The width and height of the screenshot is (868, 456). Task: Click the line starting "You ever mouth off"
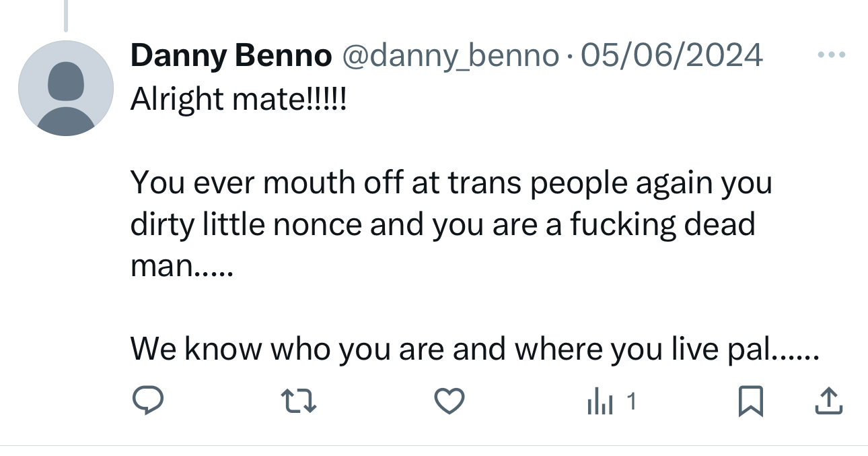[x=451, y=183]
